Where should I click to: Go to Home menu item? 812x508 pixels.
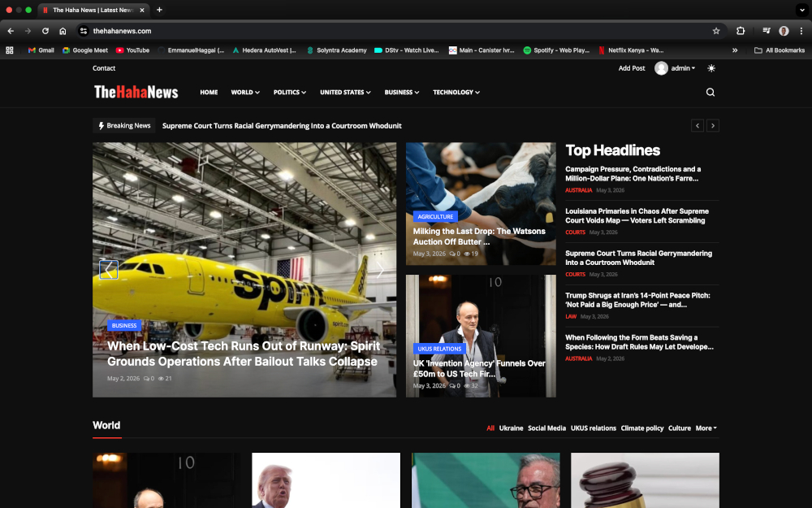pos(209,93)
